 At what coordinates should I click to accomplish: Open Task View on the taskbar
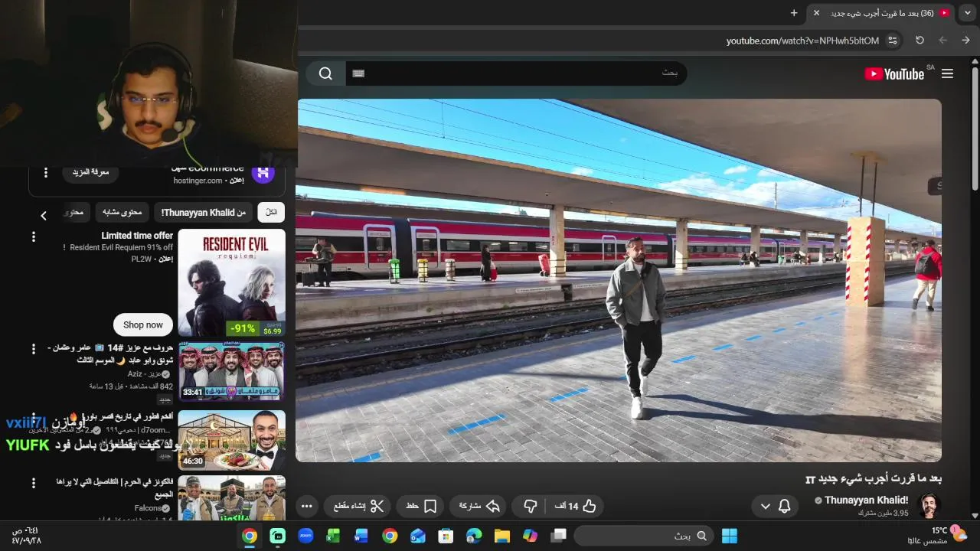click(x=559, y=536)
